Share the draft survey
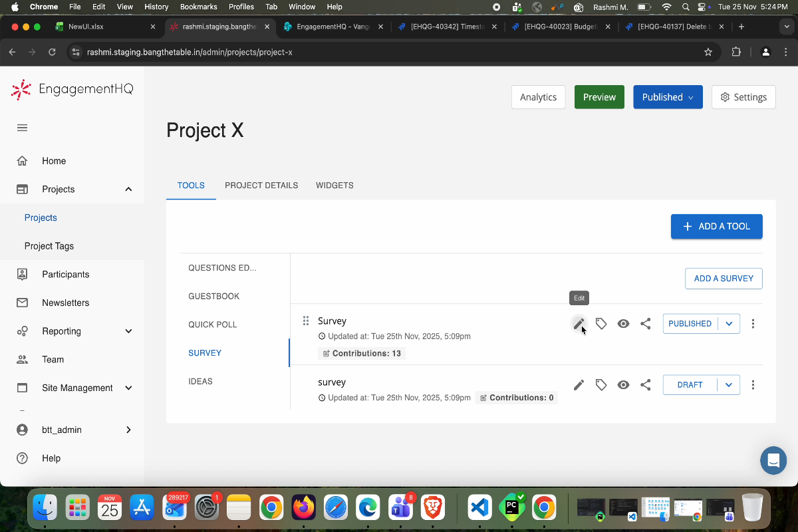 (645, 384)
